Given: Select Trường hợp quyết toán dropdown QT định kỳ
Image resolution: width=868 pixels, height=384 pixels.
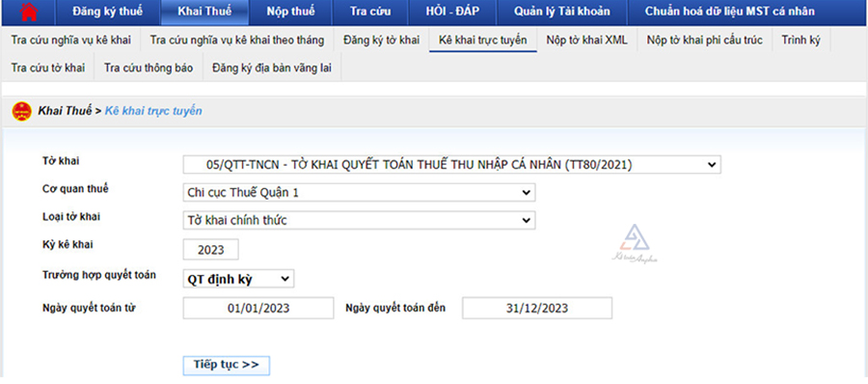Looking at the screenshot, I should 238,279.
